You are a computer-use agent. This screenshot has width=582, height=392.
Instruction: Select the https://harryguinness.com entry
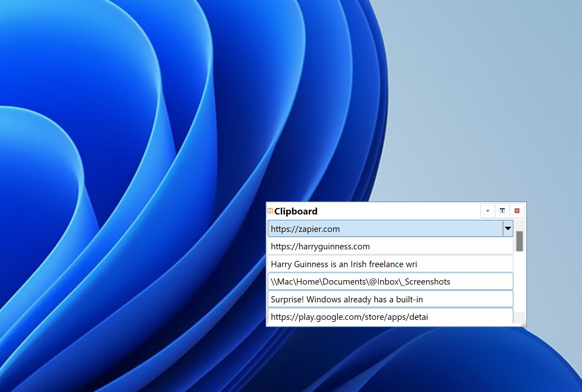(390, 246)
